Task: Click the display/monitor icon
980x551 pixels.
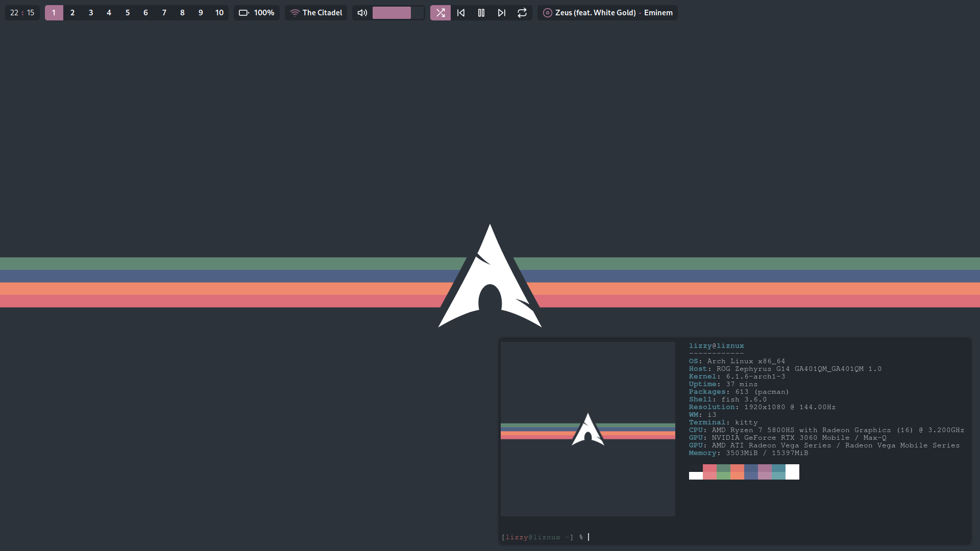Action: click(x=243, y=12)
